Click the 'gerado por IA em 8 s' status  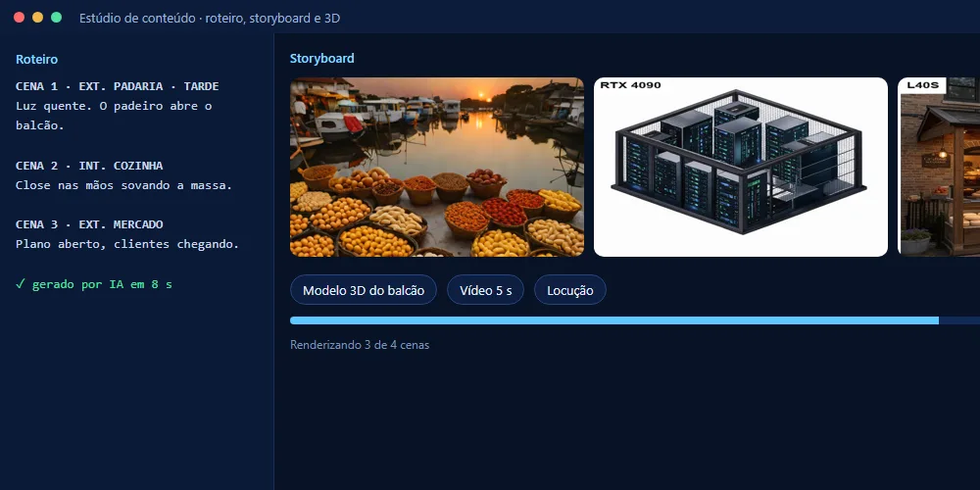94,284
